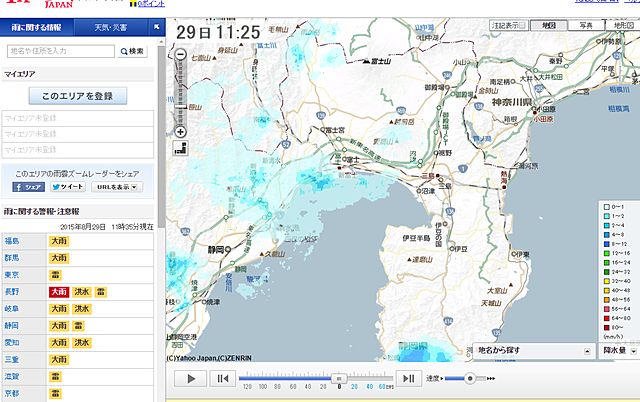The height and width of the screenshot is (402, 640).
Task: Click the map zoom in plus icon
Action: (x=180, y=131)
